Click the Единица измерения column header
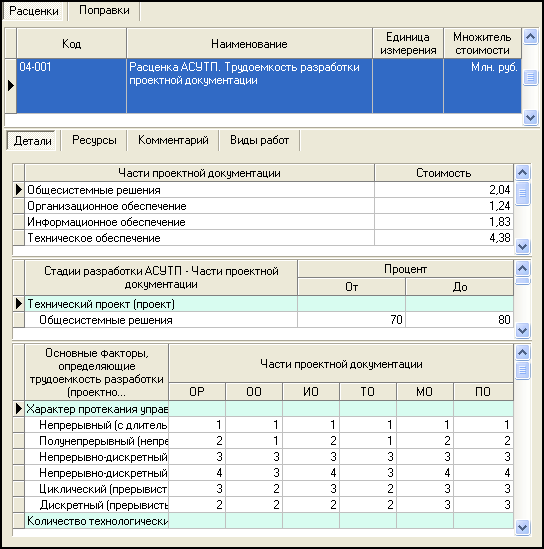Image resolution: width=544 pixels, height=549 pixels. (408, 44)
